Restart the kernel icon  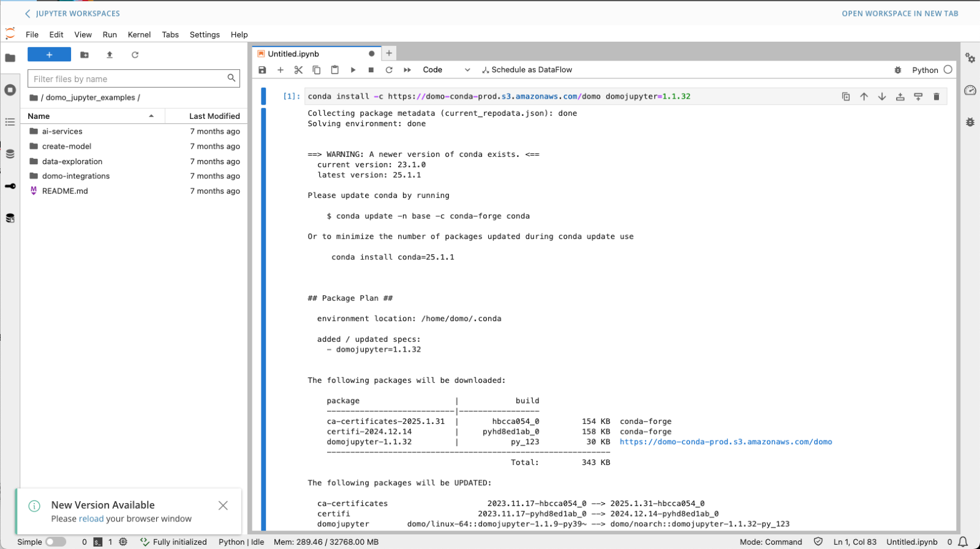point(389,70)
